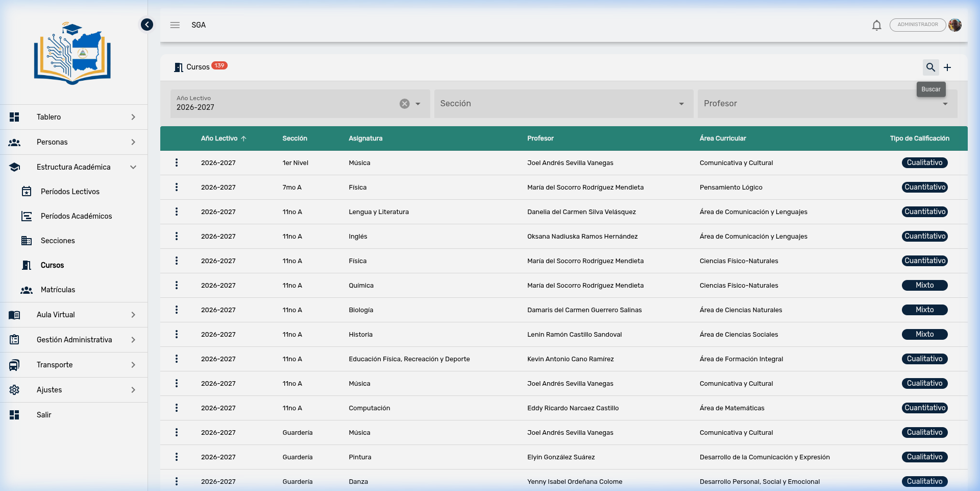Select Secciones in the sidebar

[x=58, y=241]
